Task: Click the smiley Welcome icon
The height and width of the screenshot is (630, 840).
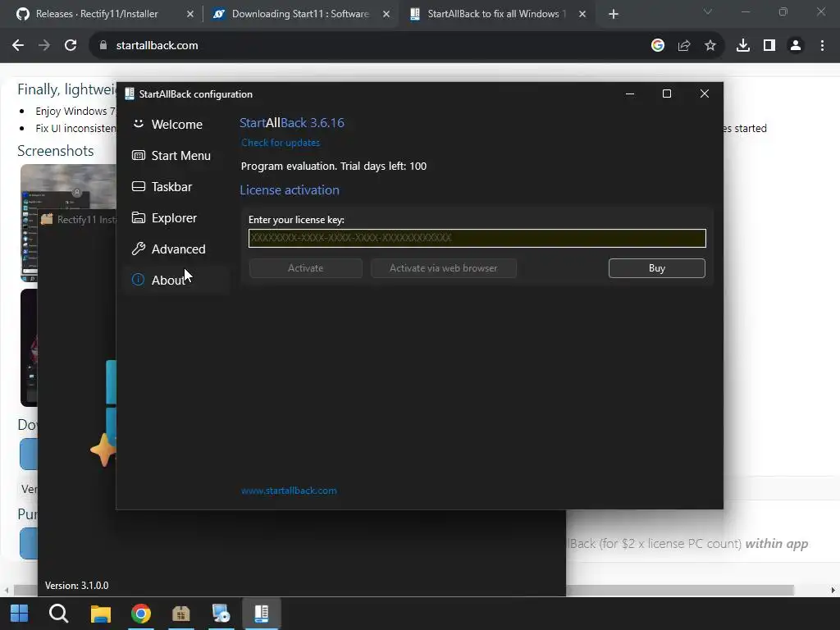Action: tap(138, 124)
